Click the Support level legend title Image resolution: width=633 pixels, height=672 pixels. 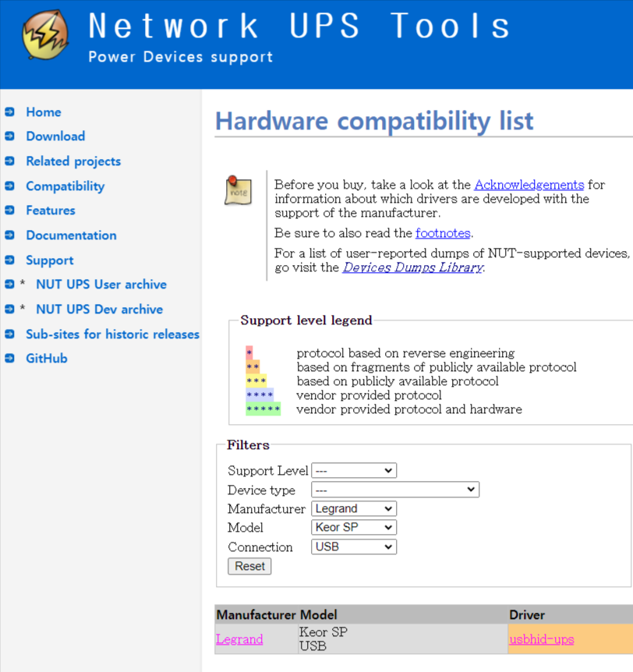306,320
